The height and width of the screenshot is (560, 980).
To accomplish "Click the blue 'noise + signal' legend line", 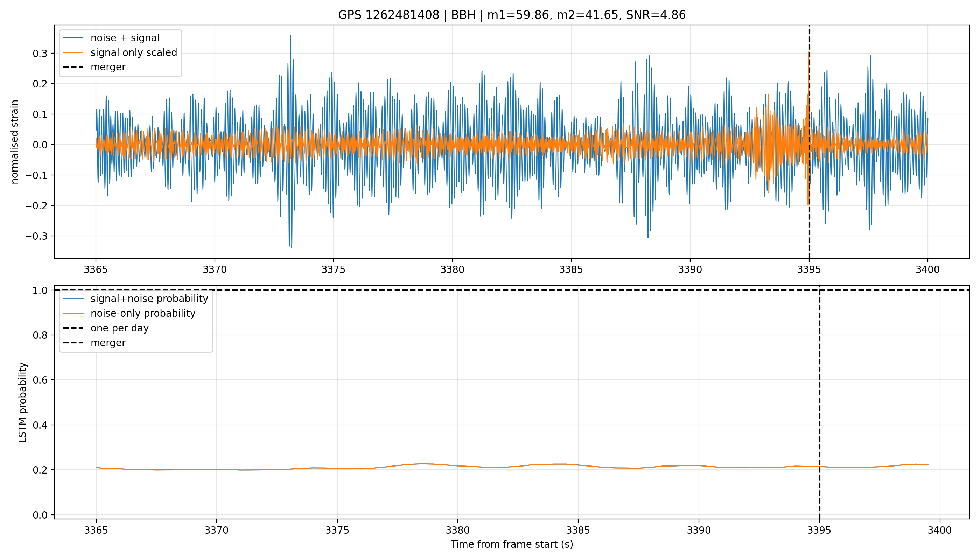I will 73,38.
